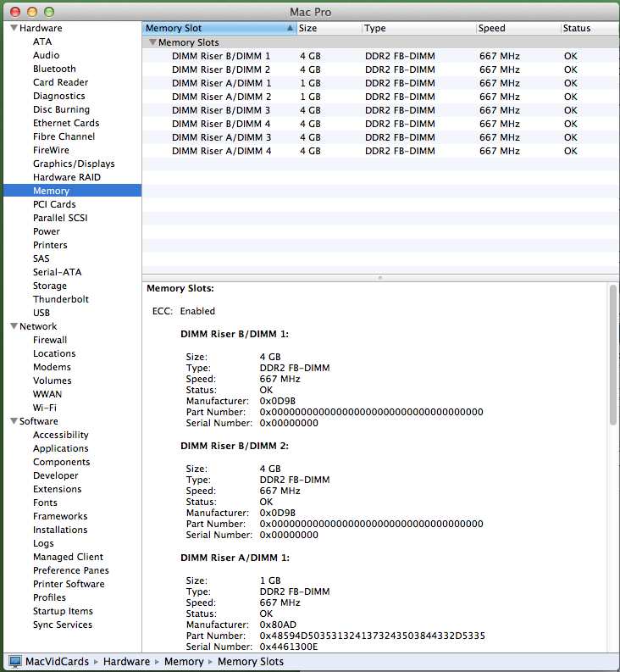
Task: Collapse the Hardware section triangle
Action: click(x=14, y=28)
